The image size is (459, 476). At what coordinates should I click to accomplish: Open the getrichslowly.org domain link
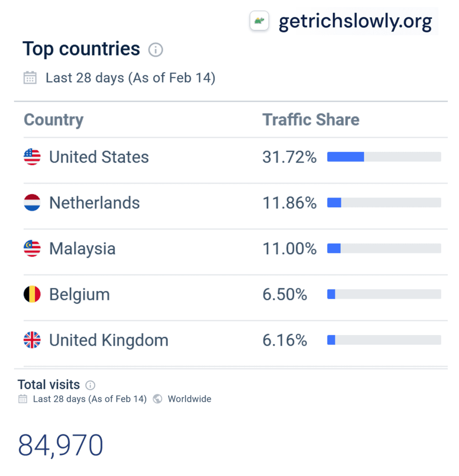pyautogui.click(x=355, y=21)
